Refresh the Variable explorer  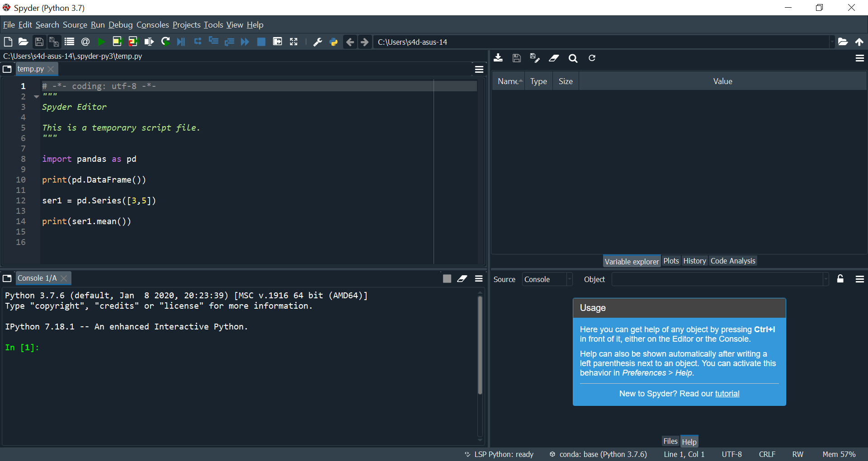[592, 58]
